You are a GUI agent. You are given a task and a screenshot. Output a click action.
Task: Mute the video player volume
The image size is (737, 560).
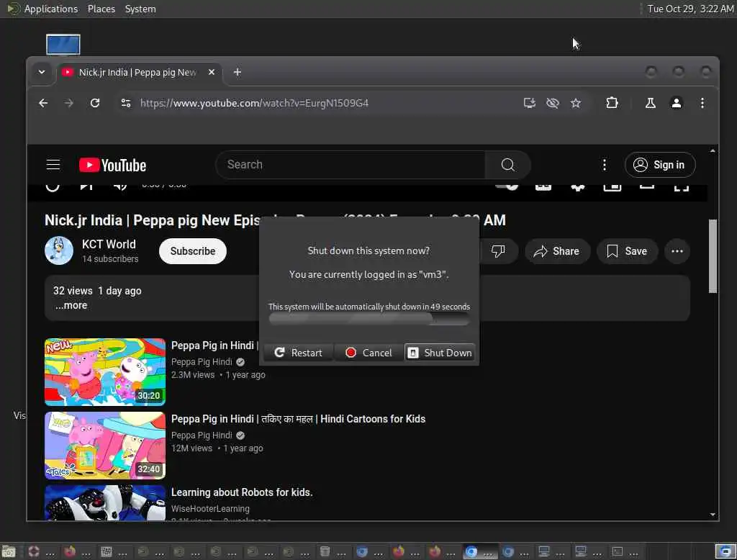point(120,186)
